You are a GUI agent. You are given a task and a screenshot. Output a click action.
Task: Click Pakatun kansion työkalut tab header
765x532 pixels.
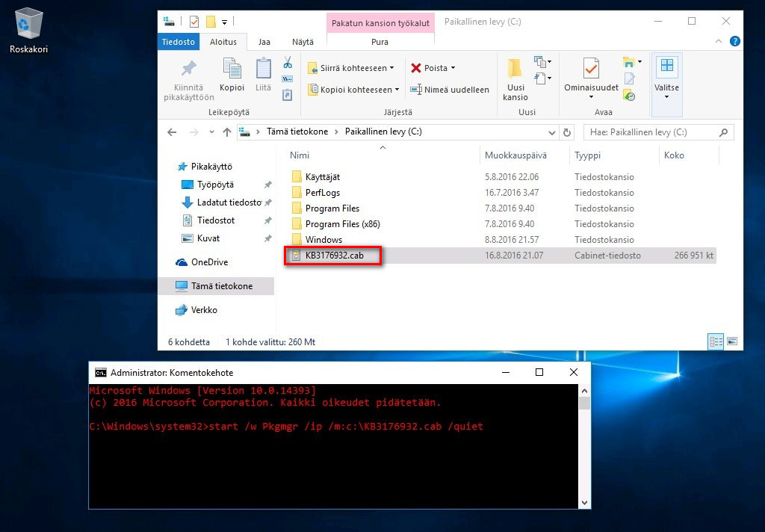pos(380,23)
